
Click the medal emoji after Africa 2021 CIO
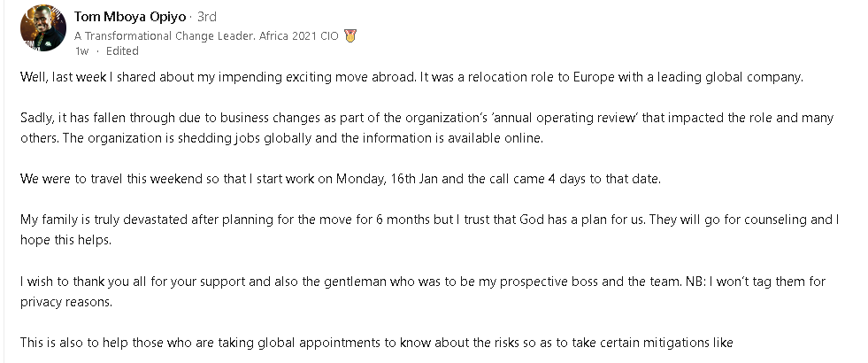350,36
